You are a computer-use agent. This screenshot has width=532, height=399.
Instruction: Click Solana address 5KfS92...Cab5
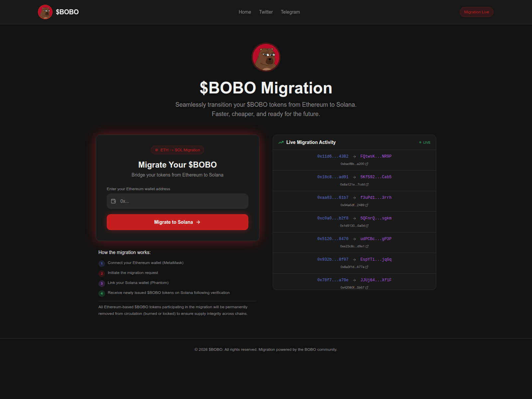376,177
